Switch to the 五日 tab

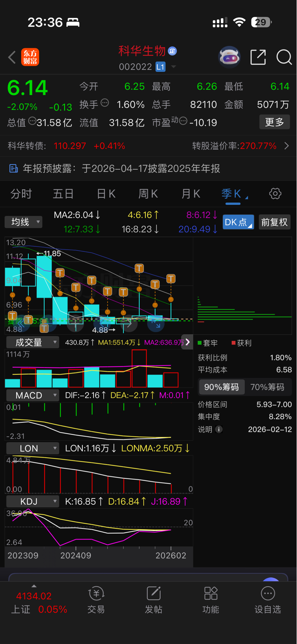tap(63, 193)
